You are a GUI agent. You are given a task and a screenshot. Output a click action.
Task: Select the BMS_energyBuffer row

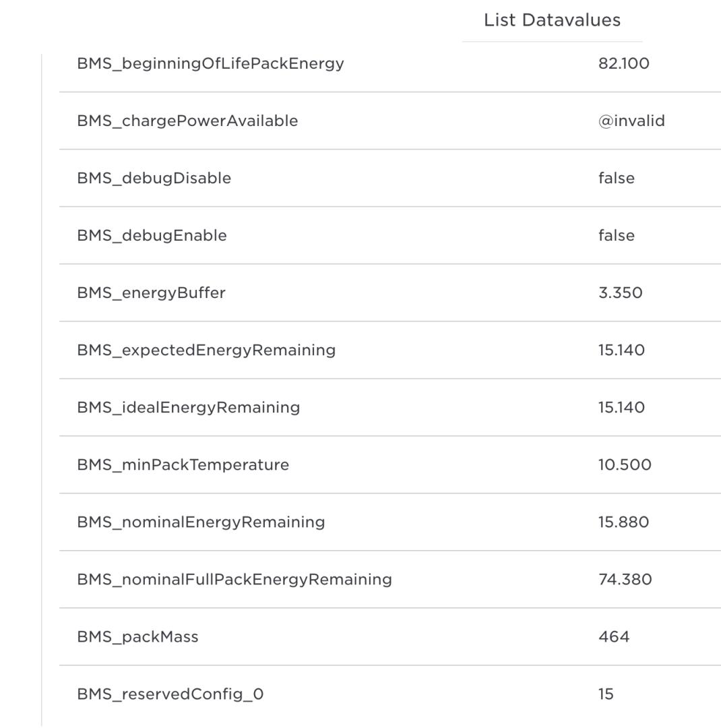(x=151, y=293)
